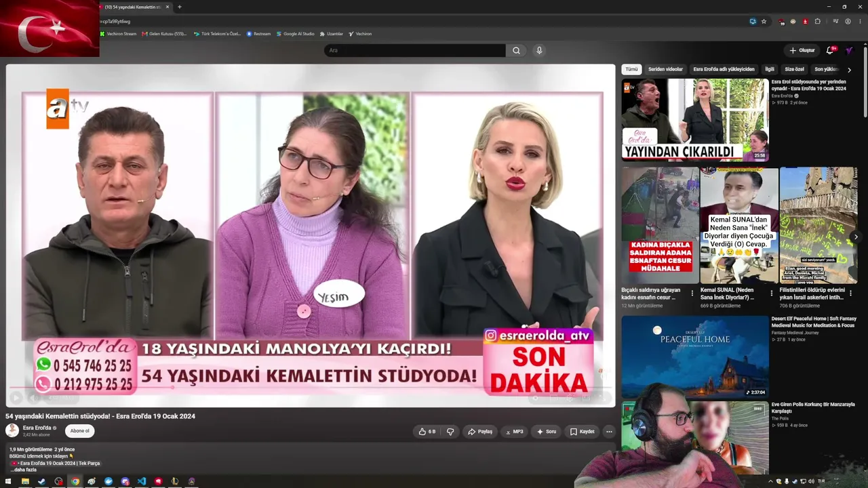This screenshot has height=488, width=868.
Task: Open the 'Uzantılar' bookmark
Action: [x=332, y=34]
